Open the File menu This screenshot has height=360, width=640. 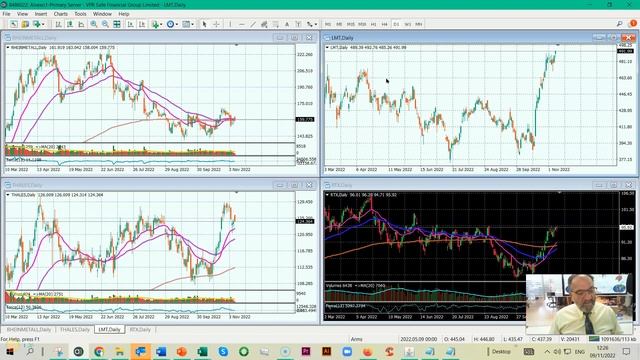coord(7,14)
